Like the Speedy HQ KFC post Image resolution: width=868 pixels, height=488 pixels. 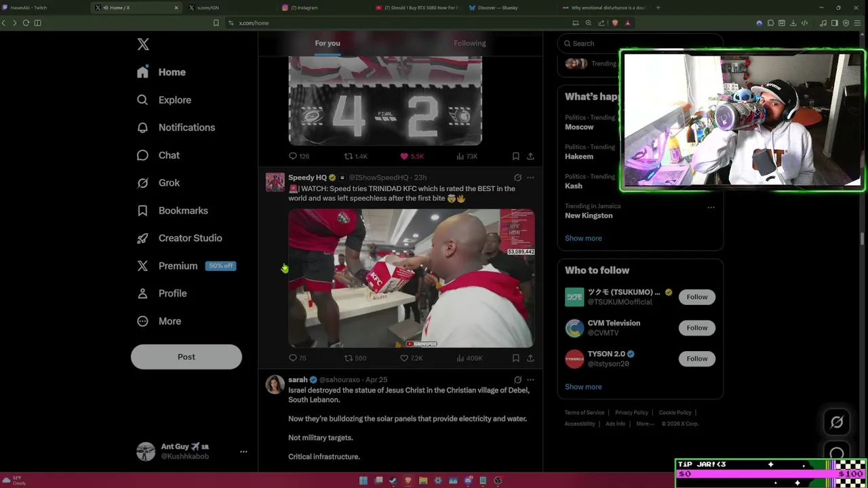tap(411, 358)
